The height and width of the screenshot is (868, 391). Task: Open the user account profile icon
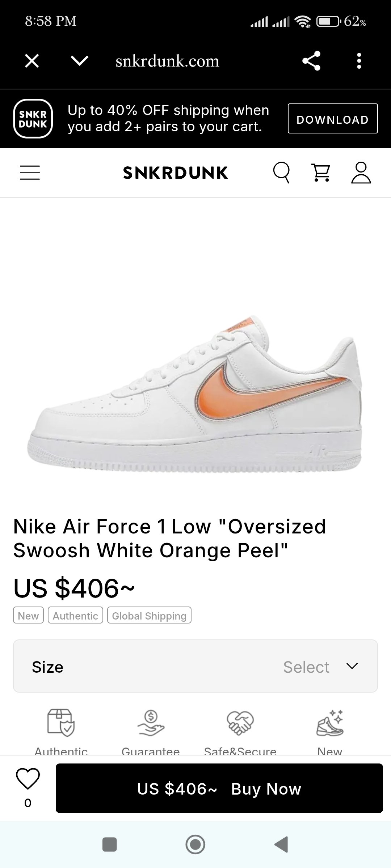(x=361, y=173)
